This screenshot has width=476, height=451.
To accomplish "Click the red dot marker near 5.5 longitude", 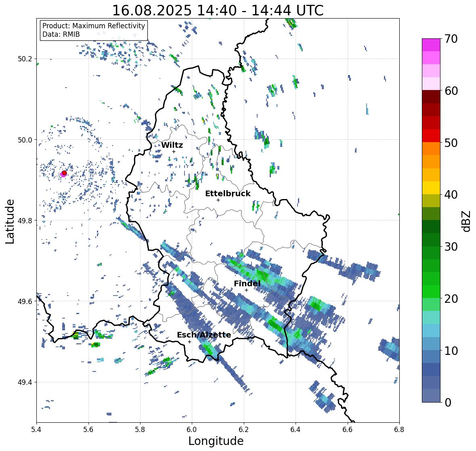I will click(x=64, y=173).
